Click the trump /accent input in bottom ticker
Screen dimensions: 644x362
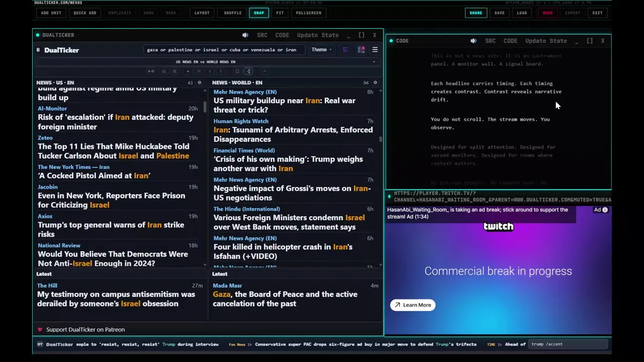point(569,344)
